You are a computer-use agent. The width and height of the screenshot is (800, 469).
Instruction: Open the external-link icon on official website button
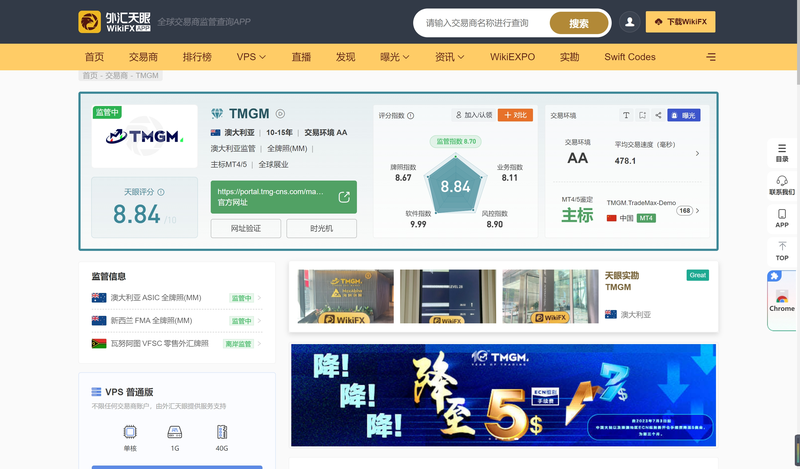pos(343,197)
